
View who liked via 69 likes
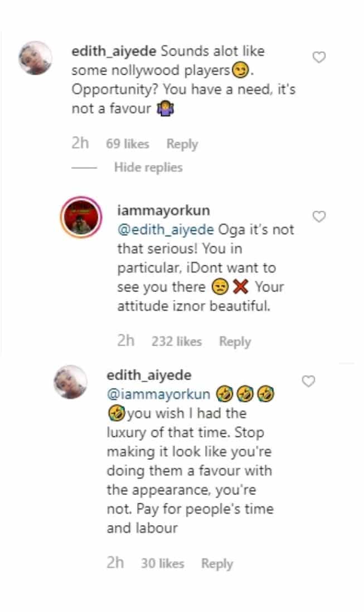pyautogui.click(x=128, y=144)
